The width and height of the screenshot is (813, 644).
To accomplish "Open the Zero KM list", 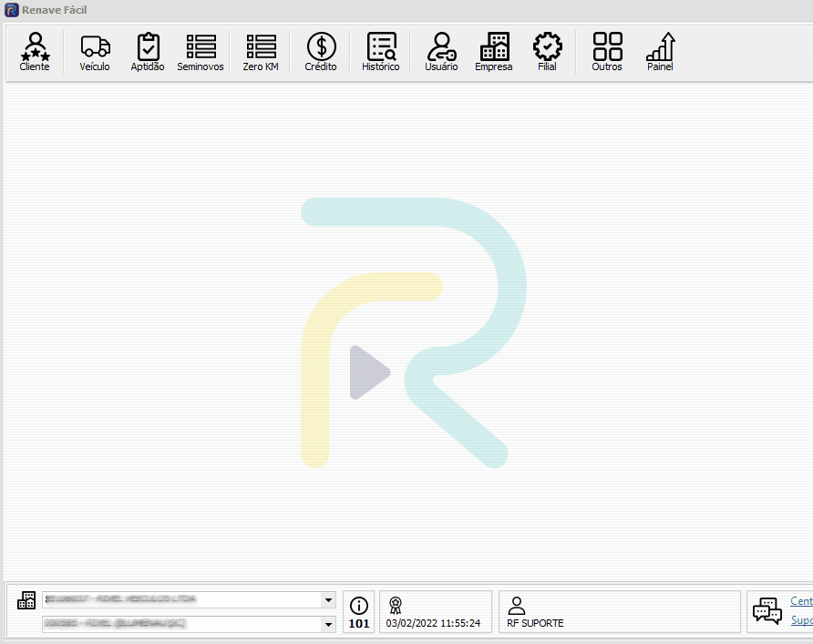I will [x=261, y=52].
